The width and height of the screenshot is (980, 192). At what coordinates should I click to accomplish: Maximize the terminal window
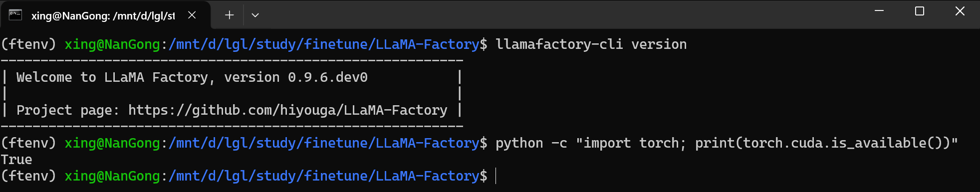[920, 11]
